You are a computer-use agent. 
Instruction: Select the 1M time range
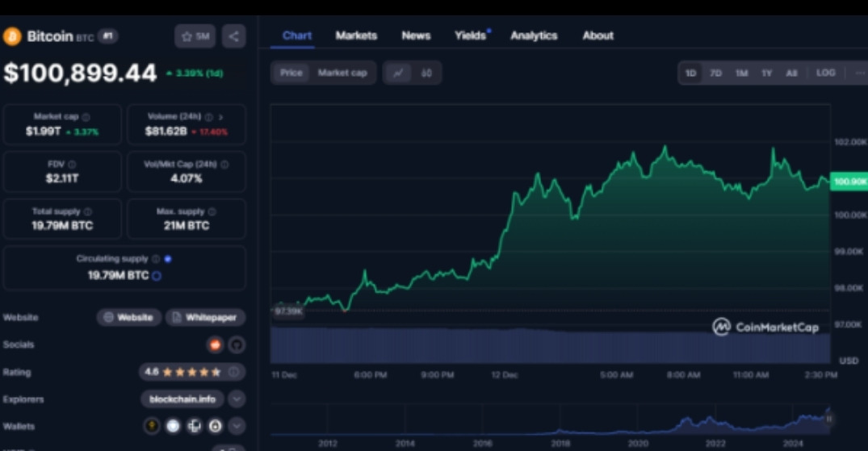pos(742,73)
